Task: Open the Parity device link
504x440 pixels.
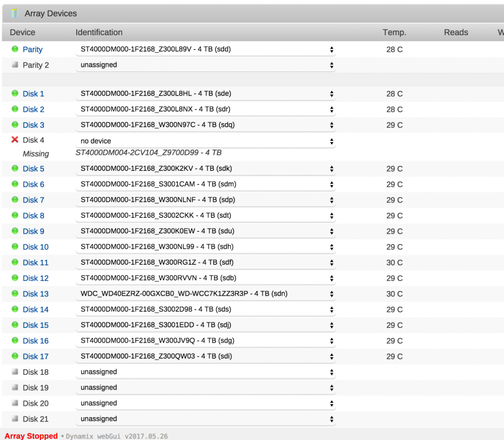Action: pos(32,49)
